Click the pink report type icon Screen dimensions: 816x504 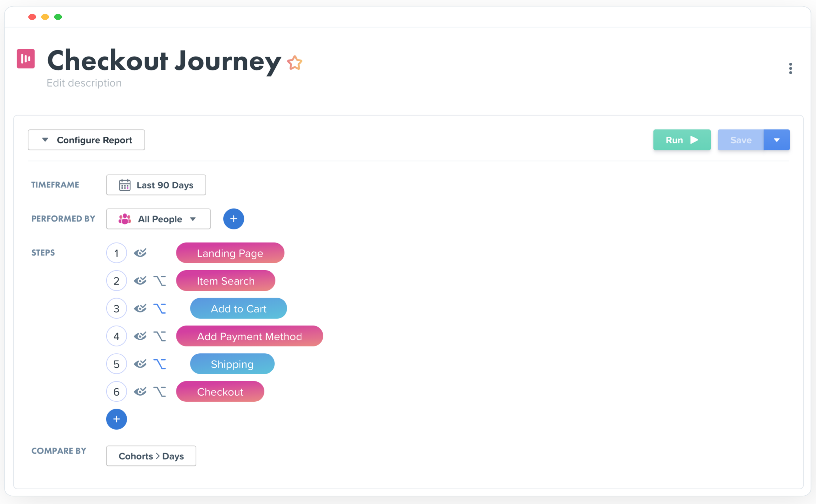pos(26,59)
